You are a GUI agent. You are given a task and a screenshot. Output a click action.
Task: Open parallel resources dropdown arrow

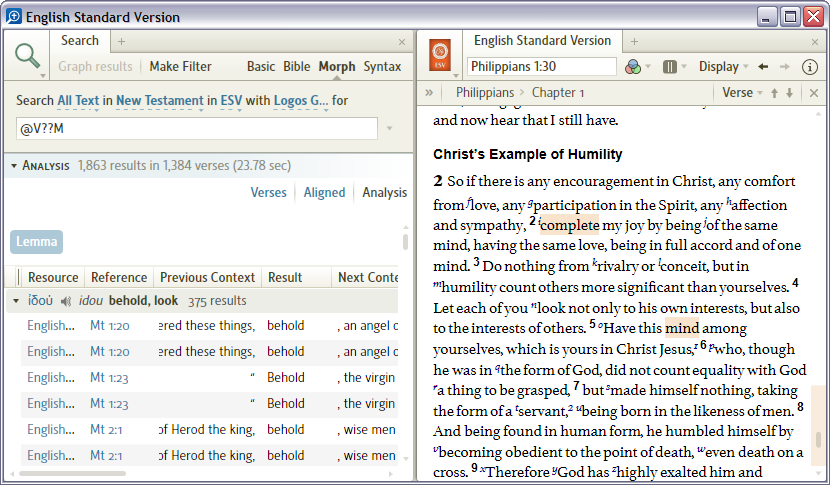(683, 67)
